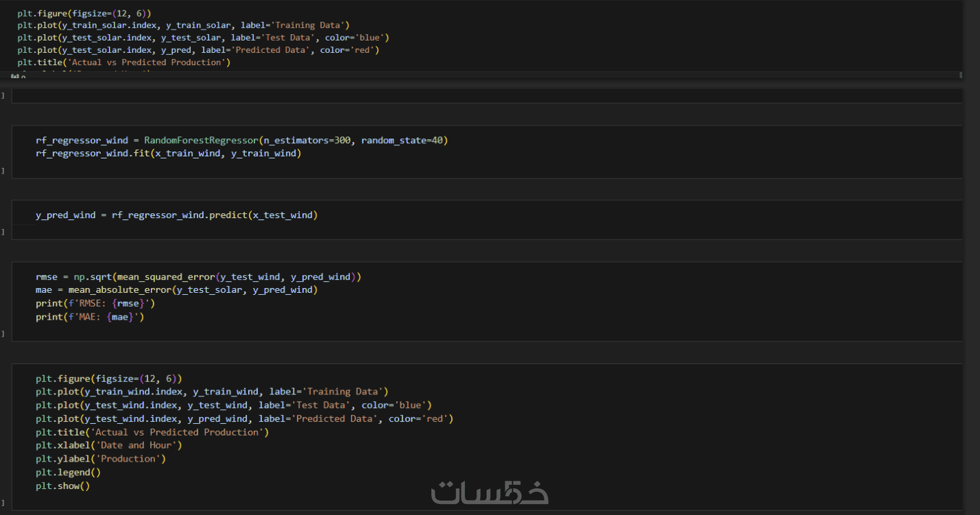The height and width of the screenshot is (515, 980).
Task: Click execution bracket beside the RMSE cell
Action: pyautogui.click(x=3, y=333)
